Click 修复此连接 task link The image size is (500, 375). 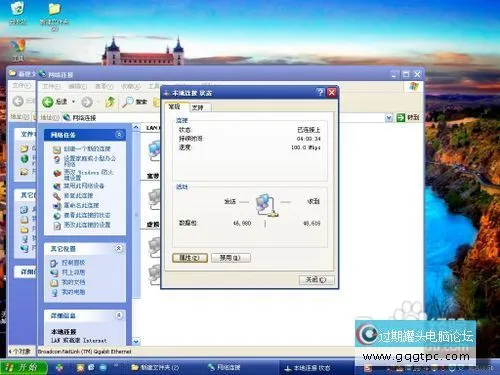coord(78,195)
